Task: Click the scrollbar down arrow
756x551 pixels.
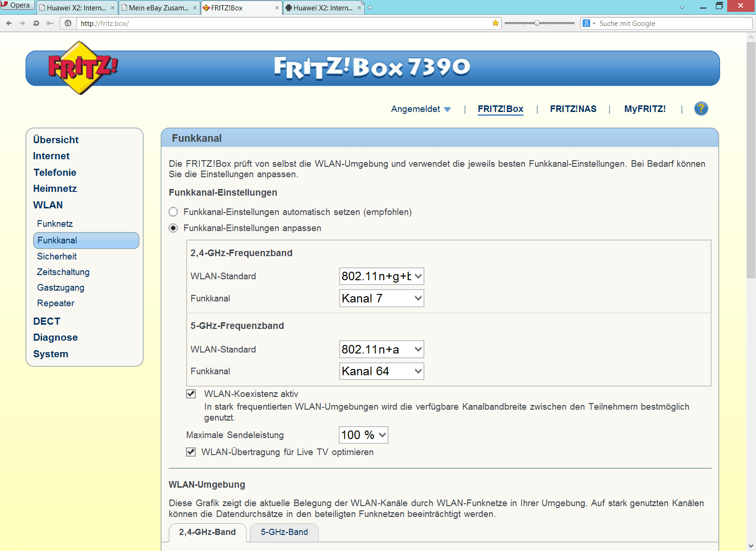Action: click(751, 546)
